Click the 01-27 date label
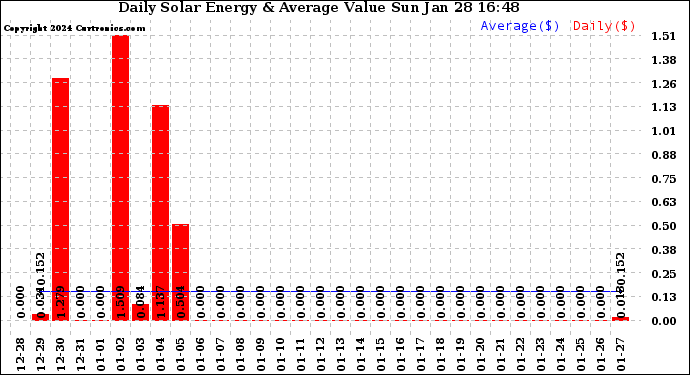Image resolution: width=690 pixels, height=375 pixels. click(621, 354)
